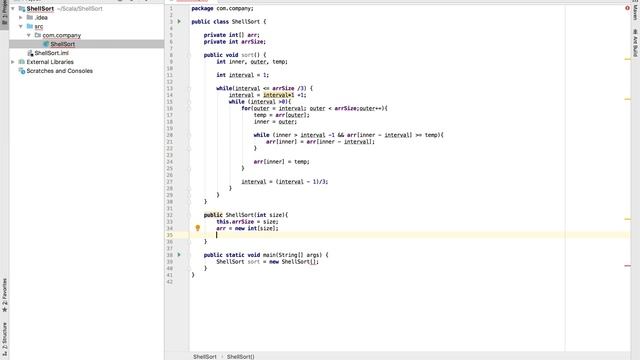Open the Structure tool window tab
The image size is (640, 360).
click(4, 339)
